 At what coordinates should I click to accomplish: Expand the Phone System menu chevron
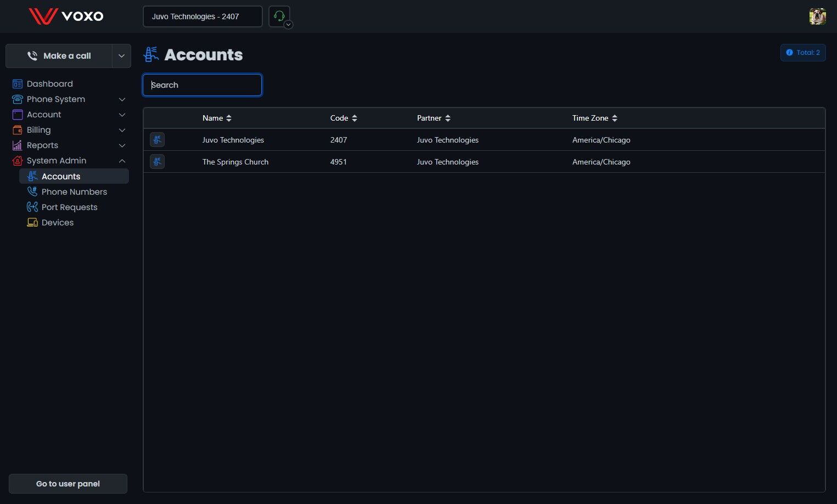122,99
